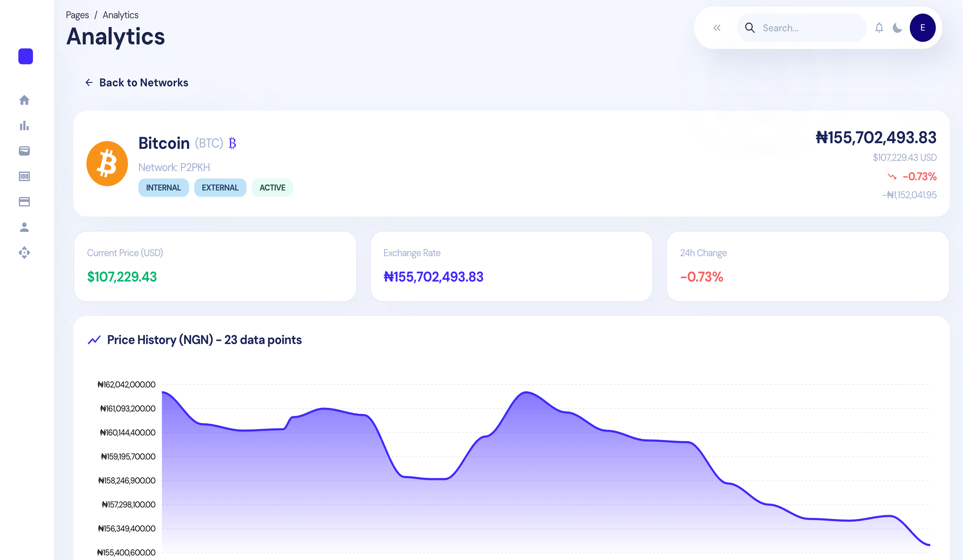Open the bar chart analytics sidebar icon

pos(24,126)
